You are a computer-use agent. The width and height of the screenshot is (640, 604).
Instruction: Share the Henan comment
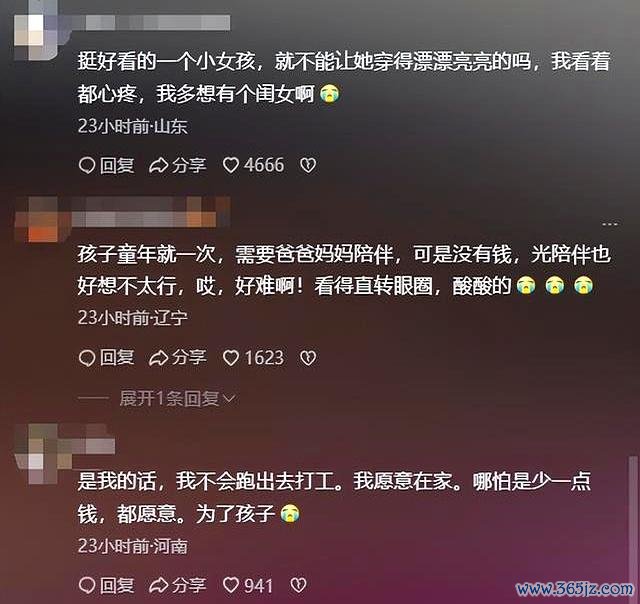pos(178,586)
